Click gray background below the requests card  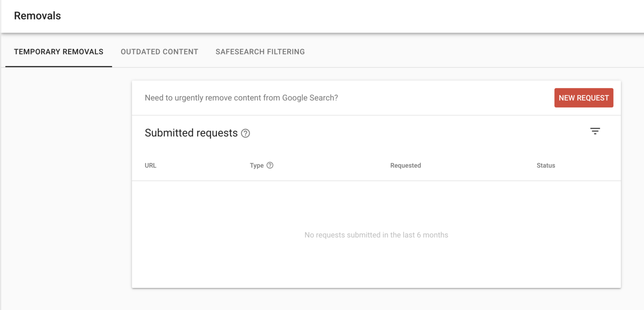click(376, 300)
